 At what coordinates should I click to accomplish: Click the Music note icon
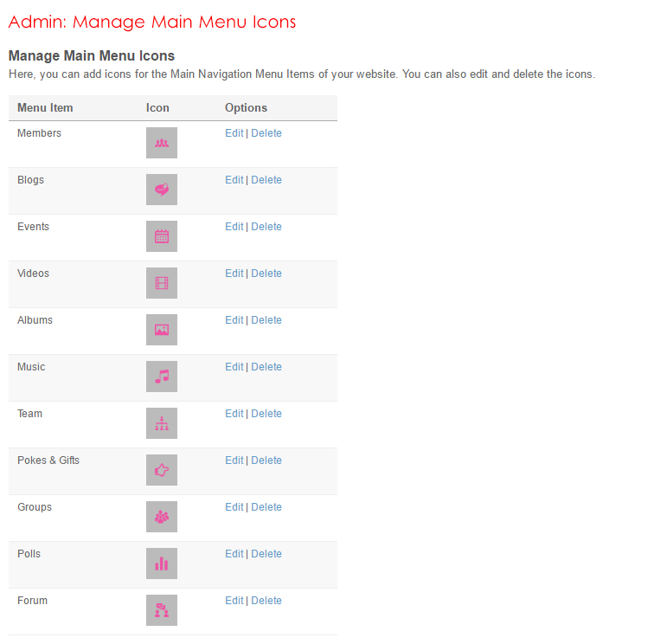click(x=162, y=377)
